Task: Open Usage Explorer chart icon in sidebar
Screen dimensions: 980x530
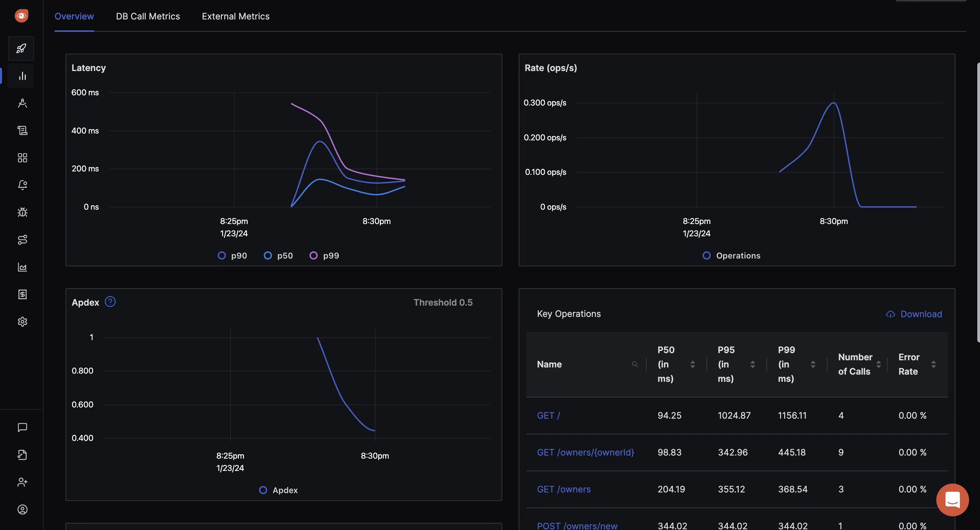Action: pos(23,267)
